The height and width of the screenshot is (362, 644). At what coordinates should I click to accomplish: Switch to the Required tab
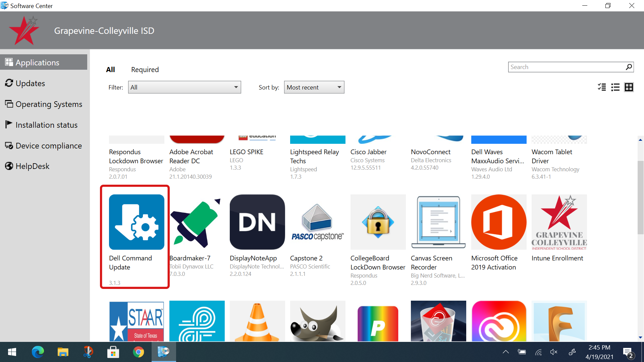tap(145, 69)
